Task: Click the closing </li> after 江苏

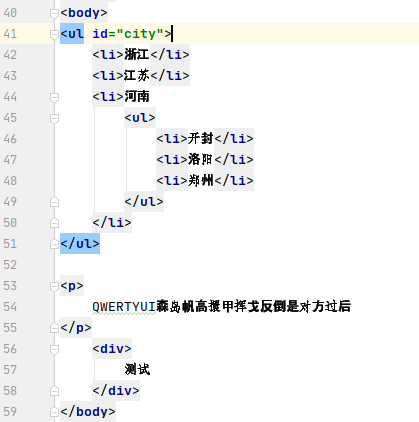Action: (170, 75)
